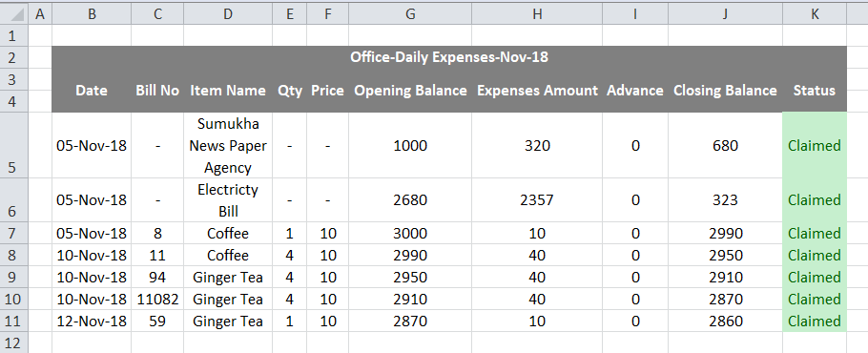The image size is (868, 353).
Task: Click the title cell Office-Daily Expenses-Nov-18
Action: (449, 56)
